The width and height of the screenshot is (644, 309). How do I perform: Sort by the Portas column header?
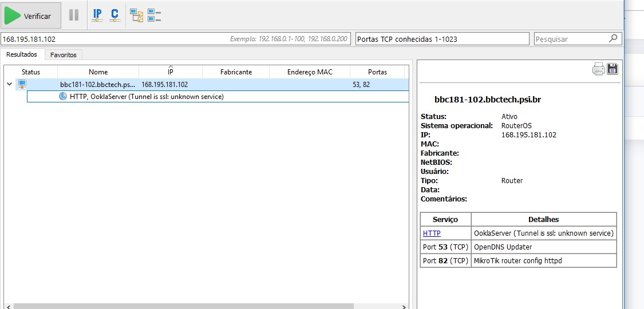point(377,72)
